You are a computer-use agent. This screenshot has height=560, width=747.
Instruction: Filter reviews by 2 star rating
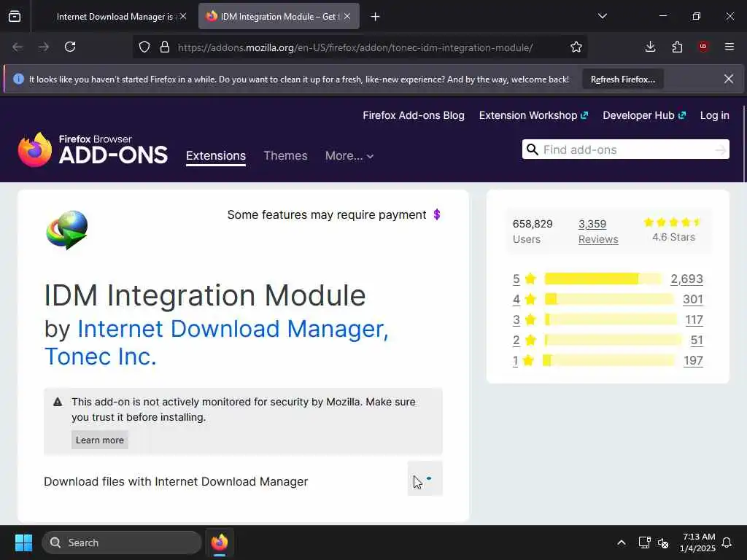[516, 341]
